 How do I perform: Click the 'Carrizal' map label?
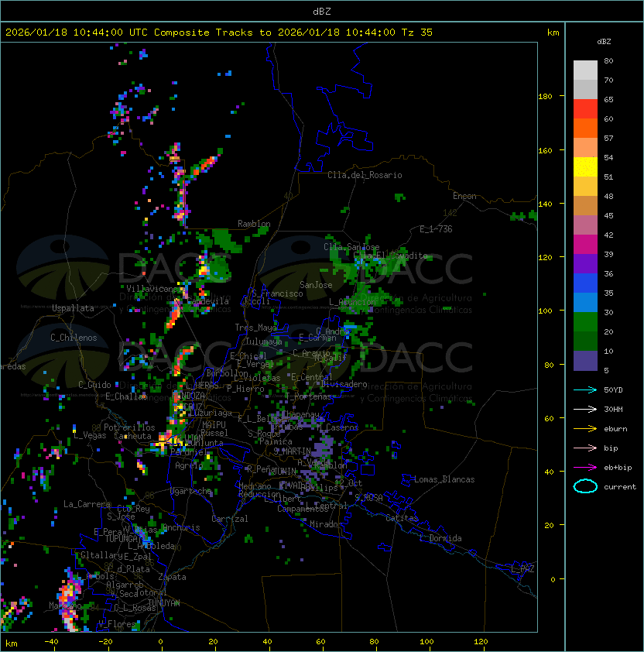(230, 519)
